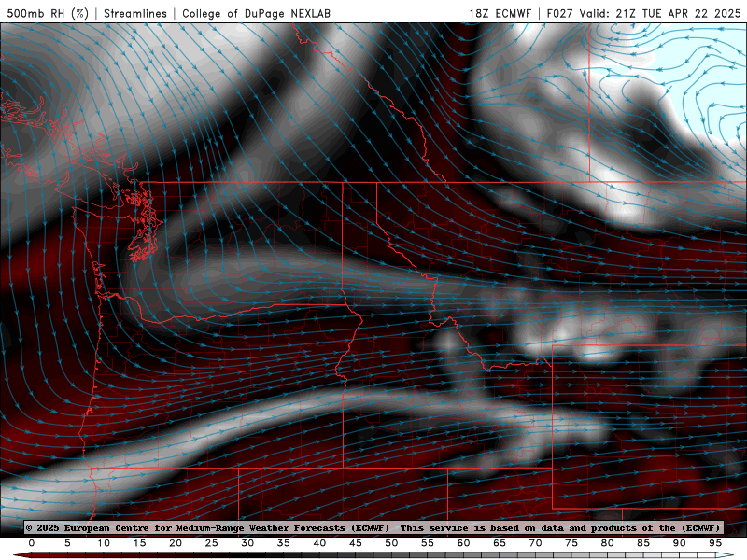Click the 40 label on the humidity legend
Image resolution: width=747 pixels, height=560 pixels.
[x=319, y=543]
